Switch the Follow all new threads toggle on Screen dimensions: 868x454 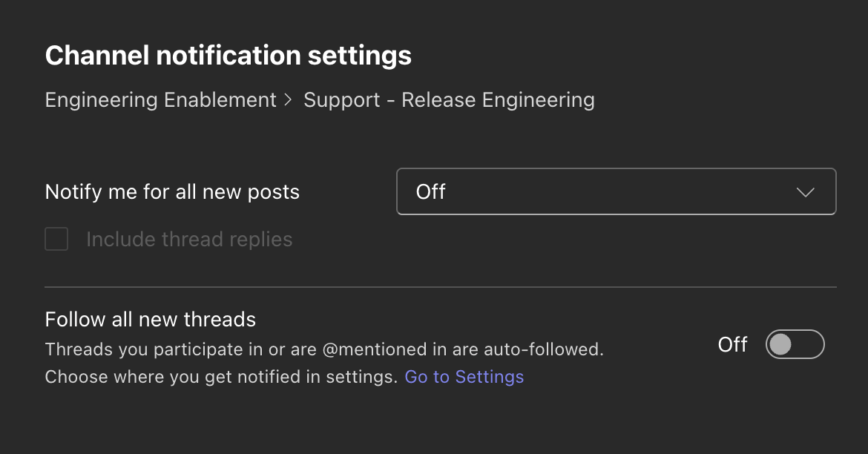795,344
